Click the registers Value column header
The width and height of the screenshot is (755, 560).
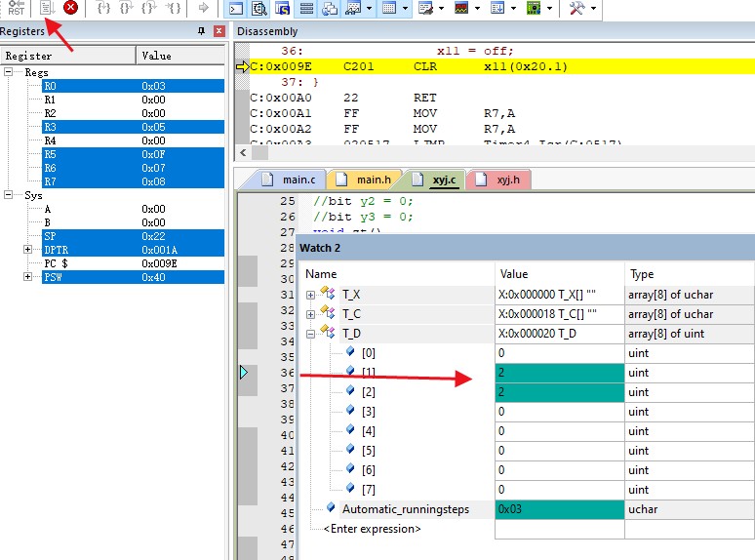[180, 56]
